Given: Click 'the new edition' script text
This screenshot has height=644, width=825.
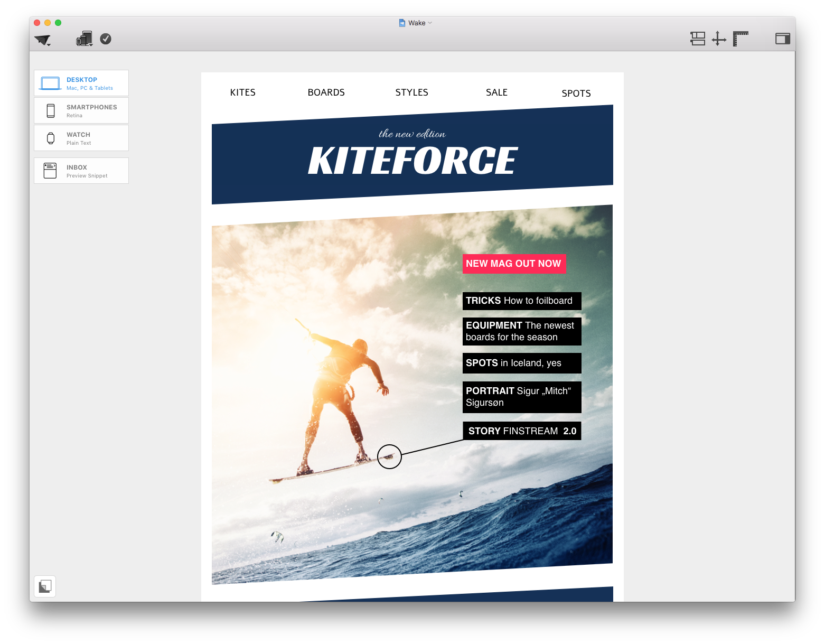Looking at the screenshot, I should 412,134.
